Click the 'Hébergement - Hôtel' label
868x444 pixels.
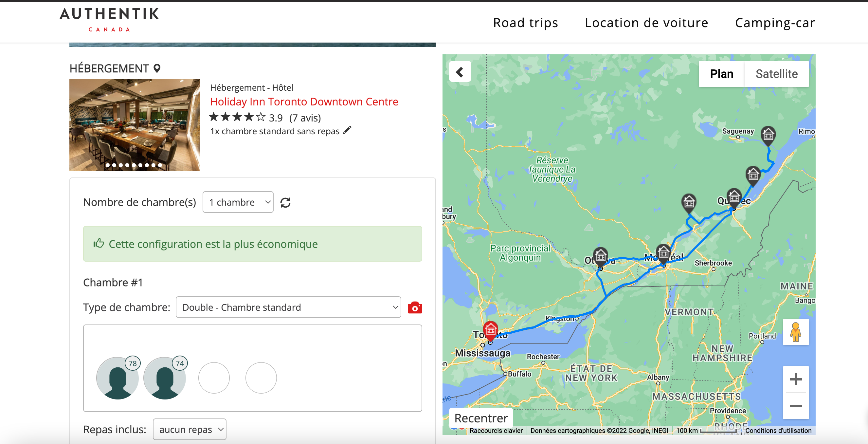tap(251, 87)
